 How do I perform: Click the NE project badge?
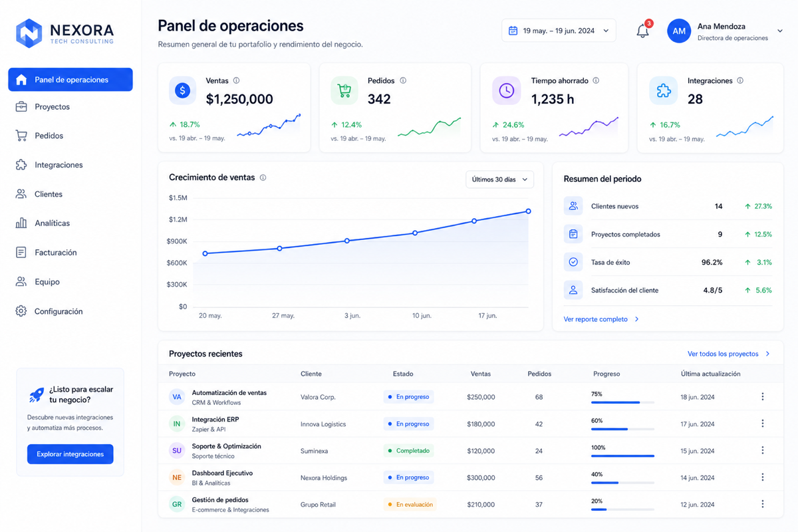177,477
